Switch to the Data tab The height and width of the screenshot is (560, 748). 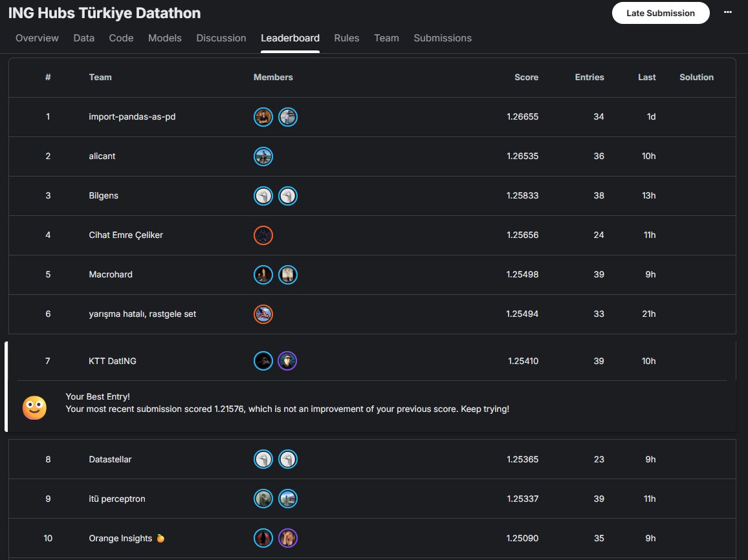[84, 38]
